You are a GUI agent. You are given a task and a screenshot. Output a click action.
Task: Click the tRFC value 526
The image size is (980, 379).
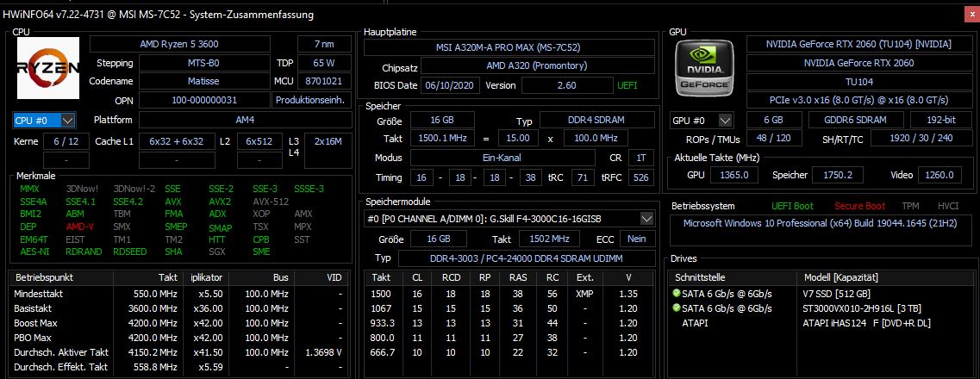641,178
